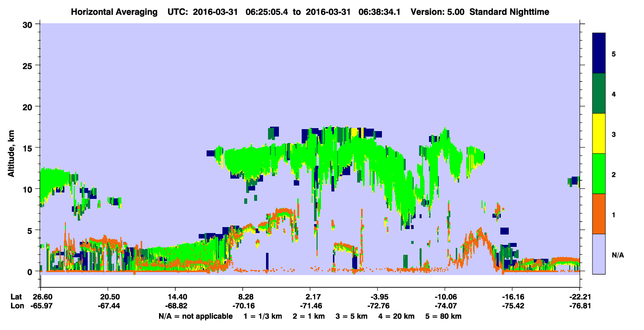Click longitude value -72.76

(377, 306)
